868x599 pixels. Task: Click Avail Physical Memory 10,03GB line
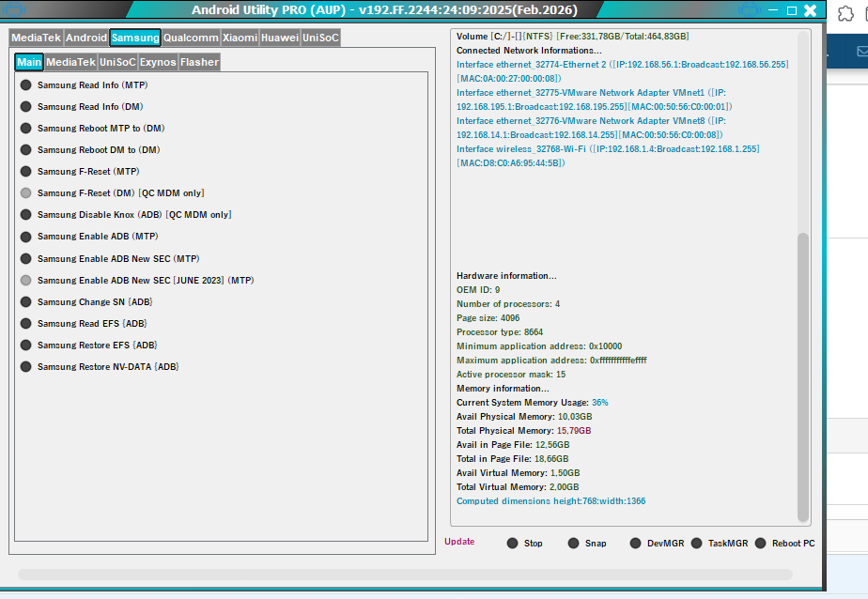pyautogui.click(x=523, y=417)
